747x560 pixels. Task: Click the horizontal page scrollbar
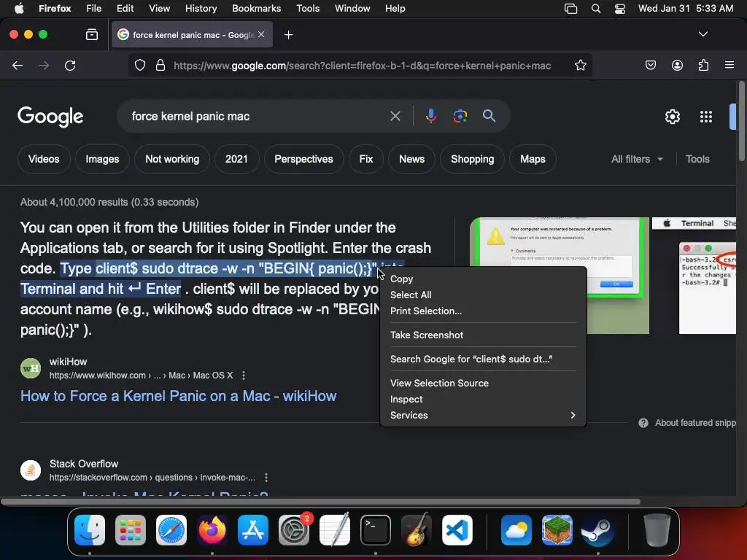[x=320, y=502]
